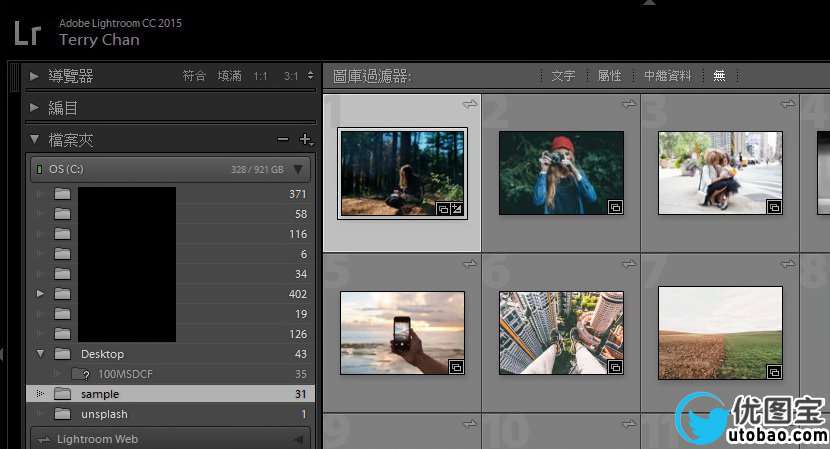Click the Terry Chan identity plate
Image resolution: width=830 pixels, height=449 pixels.
click(100, 40)
